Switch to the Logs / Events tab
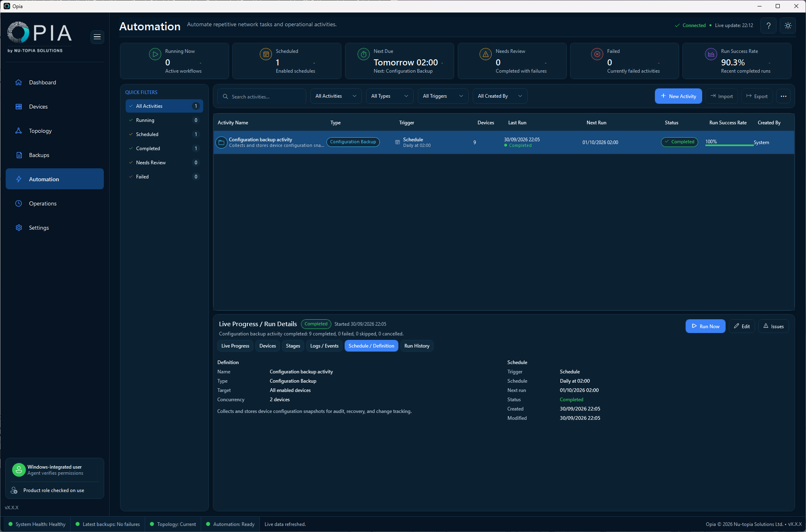The height and width of the screenshot is (532, 806). click(324, 346)
